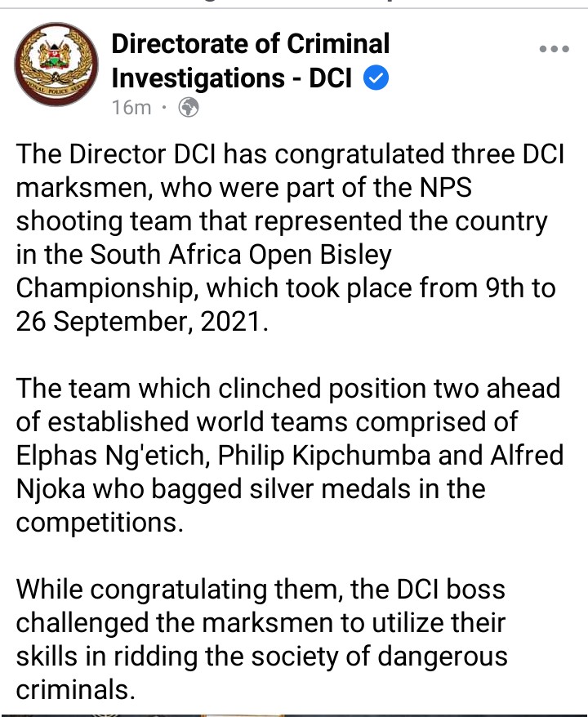Click the blue verified badge
This screenshot has width=588, height=717.
pos(376,78)
